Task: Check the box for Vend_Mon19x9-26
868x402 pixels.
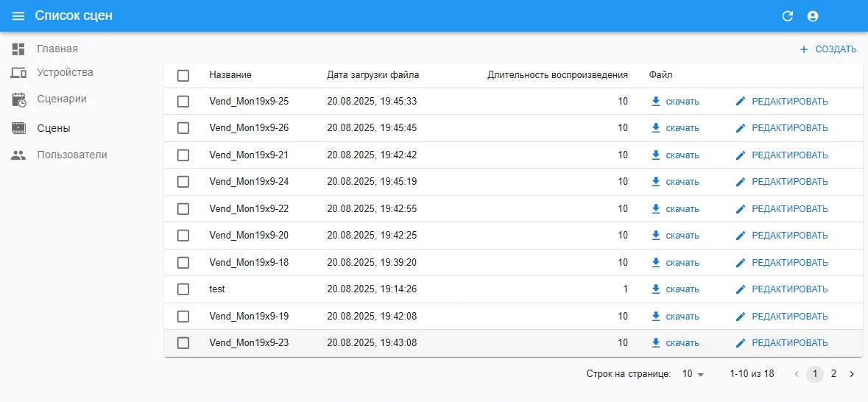Action: point(183,128)
